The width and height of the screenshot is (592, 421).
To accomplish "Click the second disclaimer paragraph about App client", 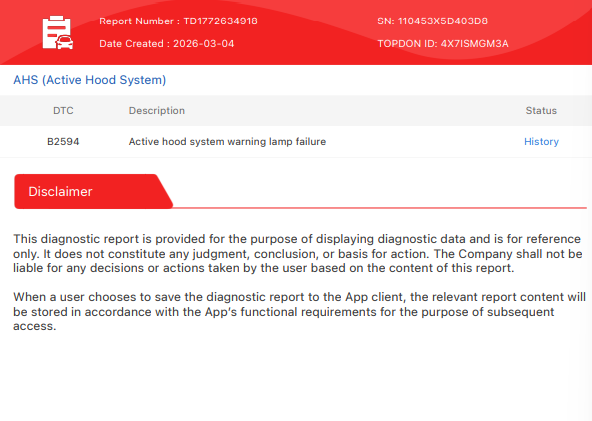I will 299,312.
